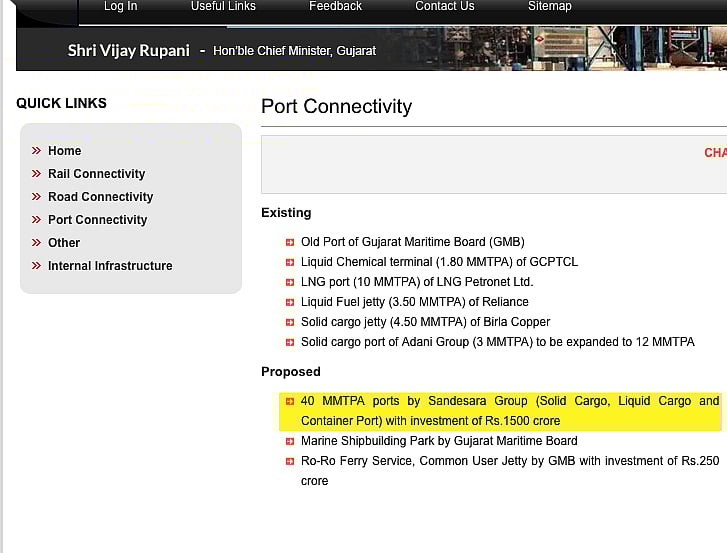Open Useful Links in top navigation
Image resolution: width=727 pixels, height=553 pixels.
click(x=223, y=7)
